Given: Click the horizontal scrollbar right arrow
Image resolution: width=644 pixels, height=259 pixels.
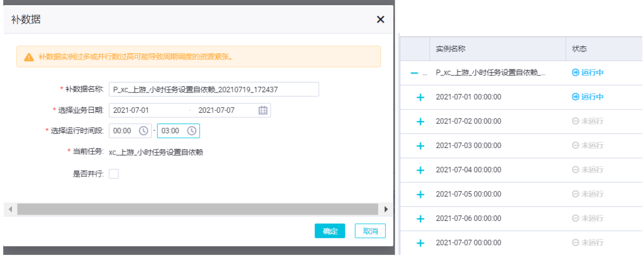Looking at the screenshot, I should tap(385, 209).
